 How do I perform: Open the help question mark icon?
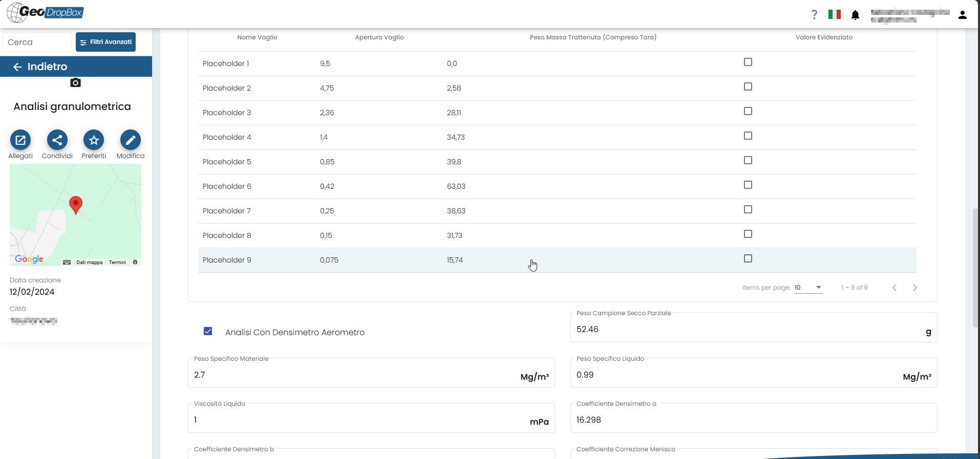(x=814, y=15)
